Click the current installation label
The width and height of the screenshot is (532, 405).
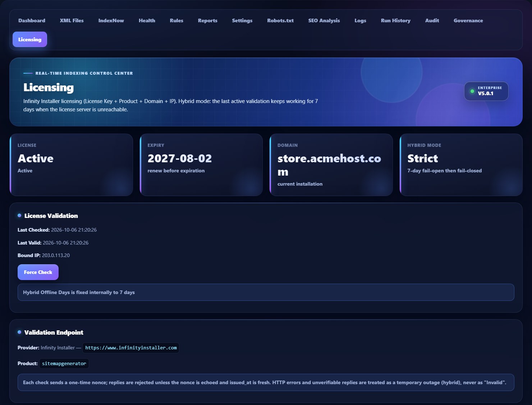pos(300,184)
